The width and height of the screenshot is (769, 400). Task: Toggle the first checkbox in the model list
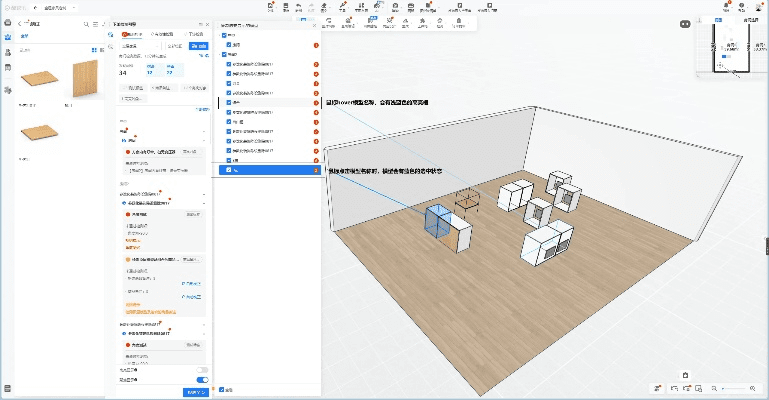[225, 36]
